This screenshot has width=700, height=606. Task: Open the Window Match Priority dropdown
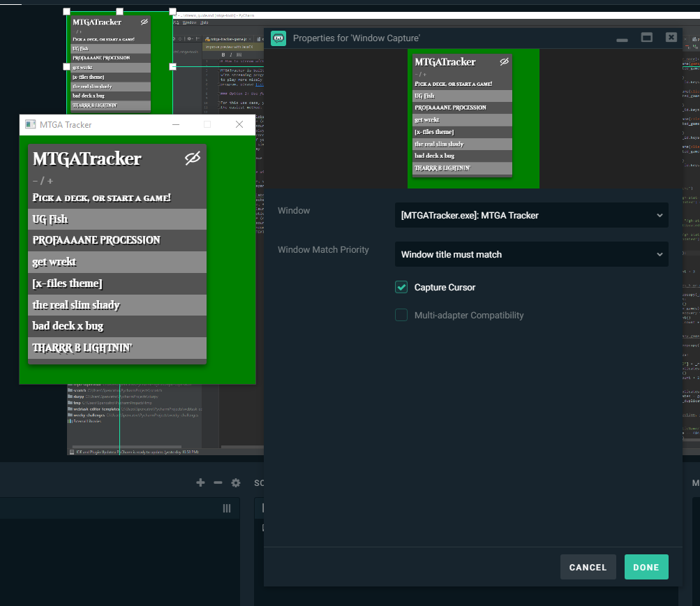(x=532, y=255)
